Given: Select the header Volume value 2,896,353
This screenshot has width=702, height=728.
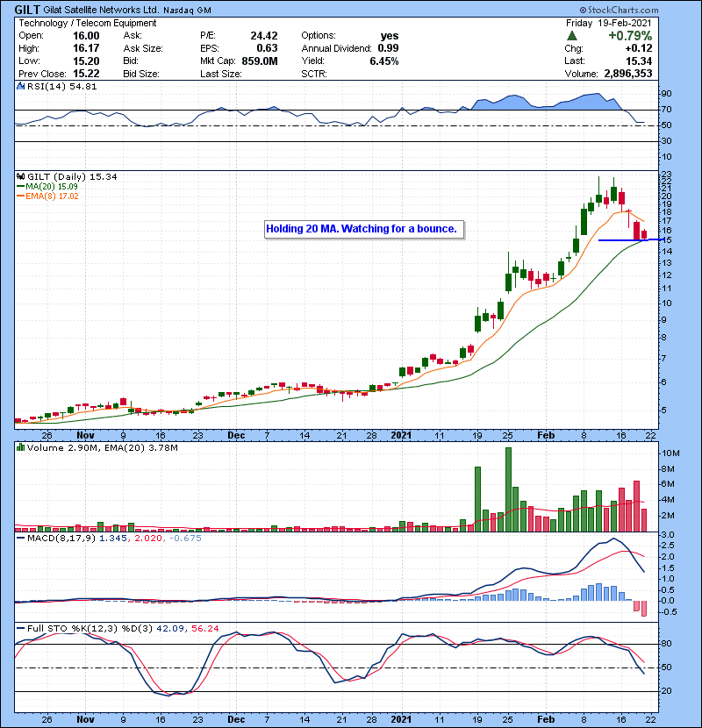Looking at the screenshot, I should (x=628, y=74).
